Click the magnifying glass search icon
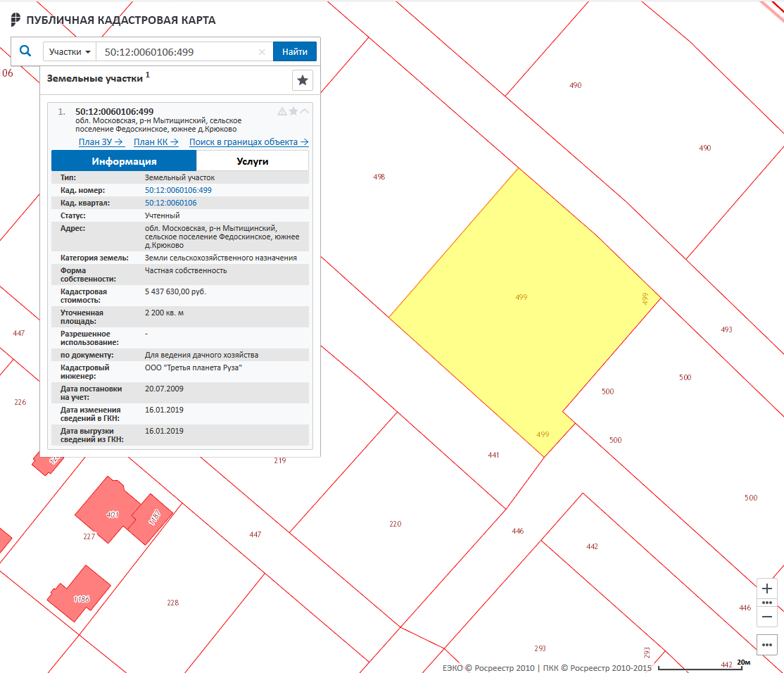 point(25,51)
